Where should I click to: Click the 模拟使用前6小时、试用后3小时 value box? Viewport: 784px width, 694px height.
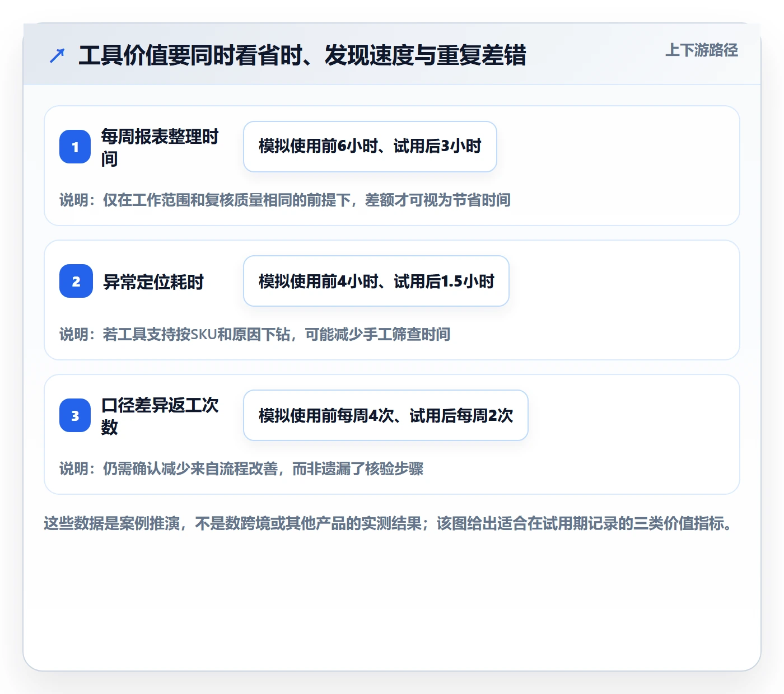point(370,147)
